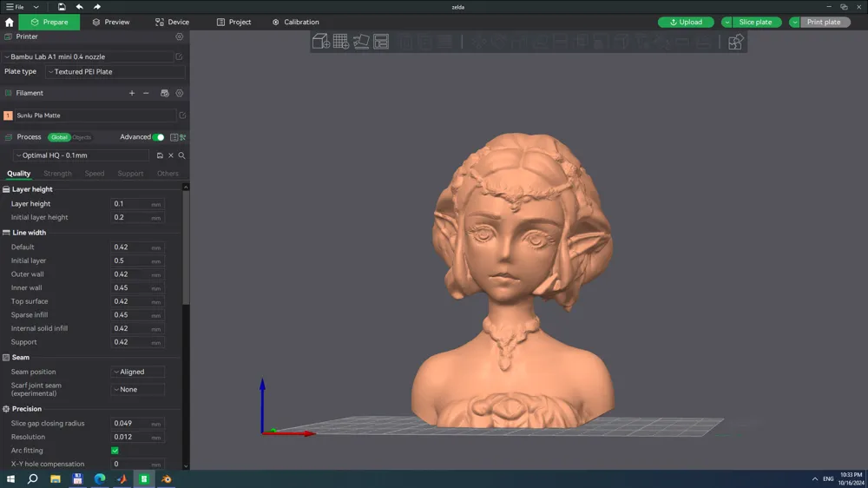868x488 pixels.
Task: Select the Speed settings tab
Action: click(94, 174)
